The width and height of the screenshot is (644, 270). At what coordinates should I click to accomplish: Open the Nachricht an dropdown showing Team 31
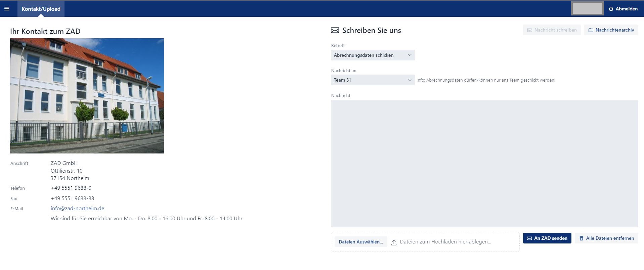tap(373, 80)
